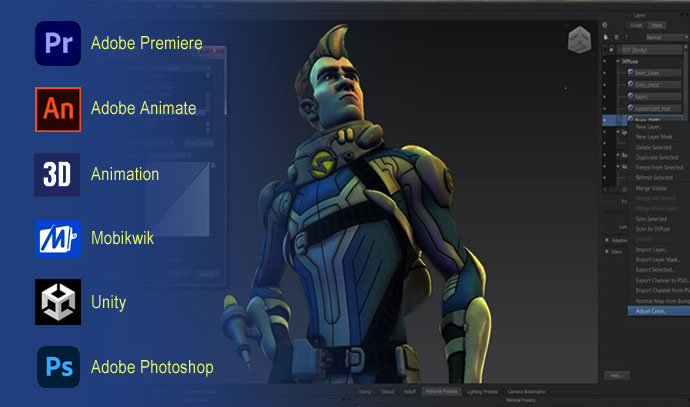The image size is (690, 407).
Task: Choose Delete Selected from context menu
Action: pyautogui.click(x=653, y=147)
